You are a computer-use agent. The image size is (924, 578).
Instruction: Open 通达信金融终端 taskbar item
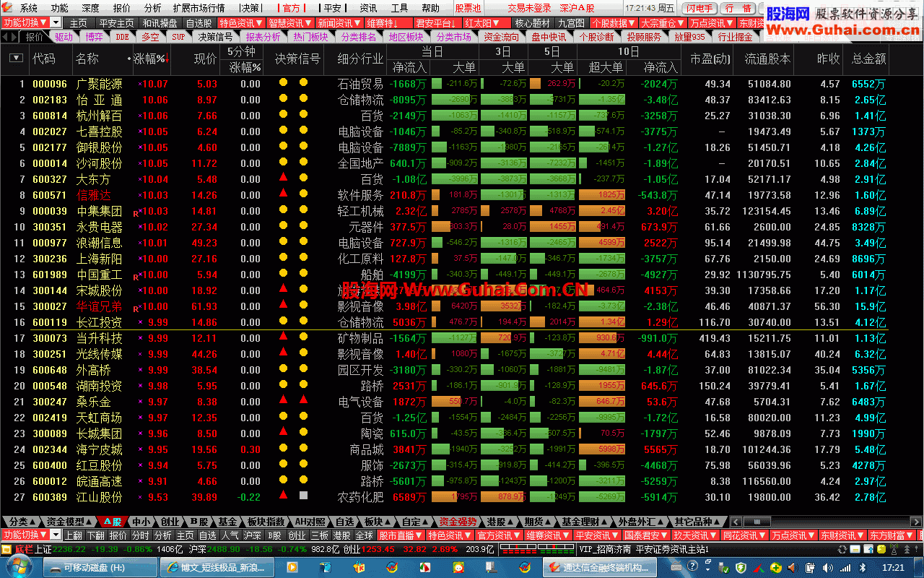pyautogui.click(x=600, y=568)
